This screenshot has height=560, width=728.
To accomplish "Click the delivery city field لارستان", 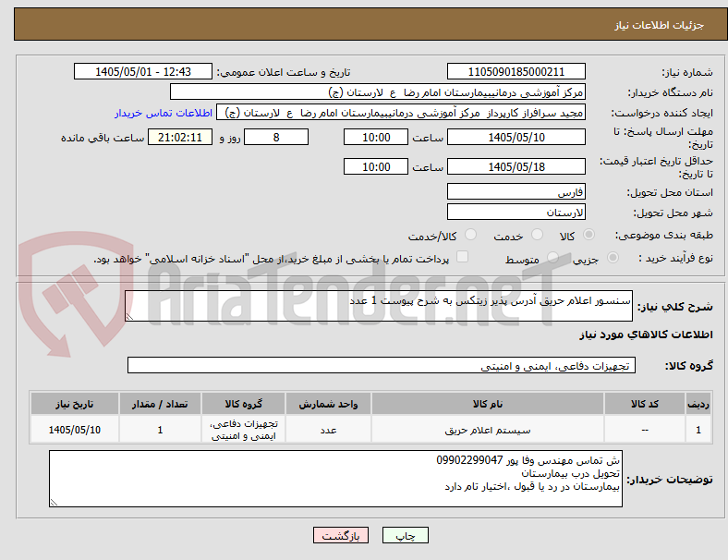I will [516, 212].
